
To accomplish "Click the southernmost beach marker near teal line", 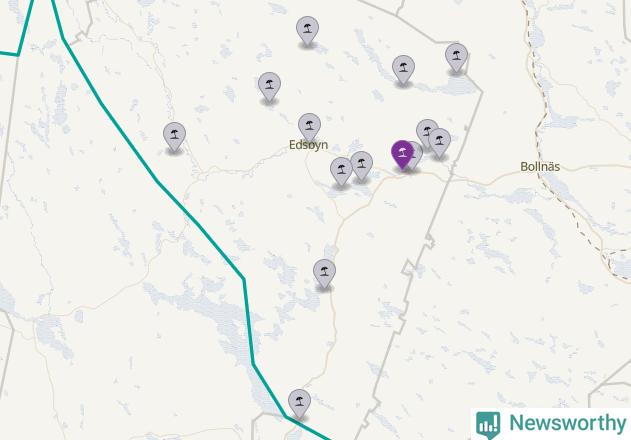I will click(299, 404).
